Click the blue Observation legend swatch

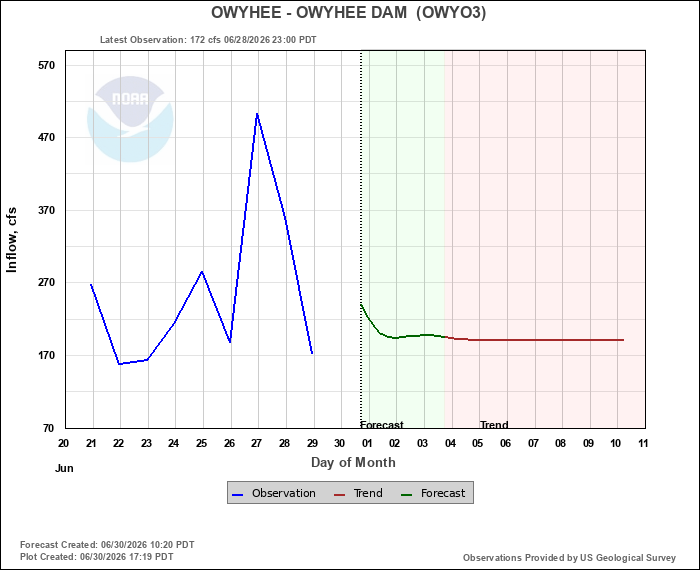coord(238,494)
